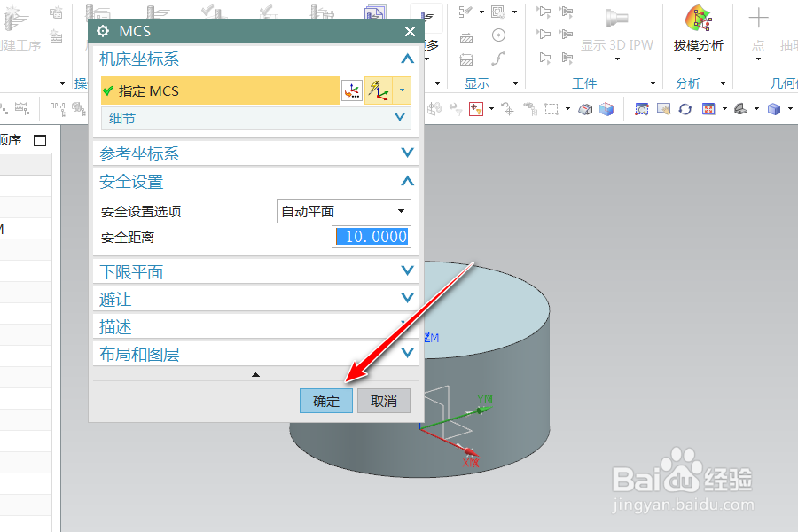The image size is (798, 532).
Task: Open the 工件 group dropdown
Action: pyautogui.click(x=653, y=83)
